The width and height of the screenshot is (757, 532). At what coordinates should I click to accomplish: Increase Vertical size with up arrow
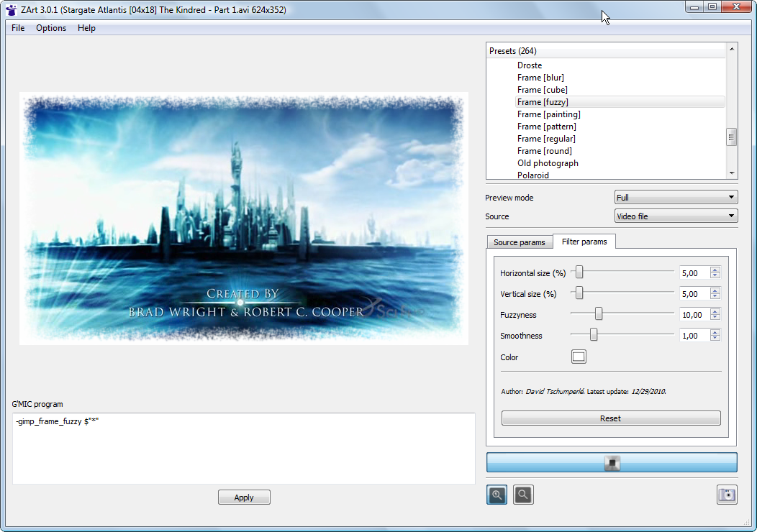point(715,290)
